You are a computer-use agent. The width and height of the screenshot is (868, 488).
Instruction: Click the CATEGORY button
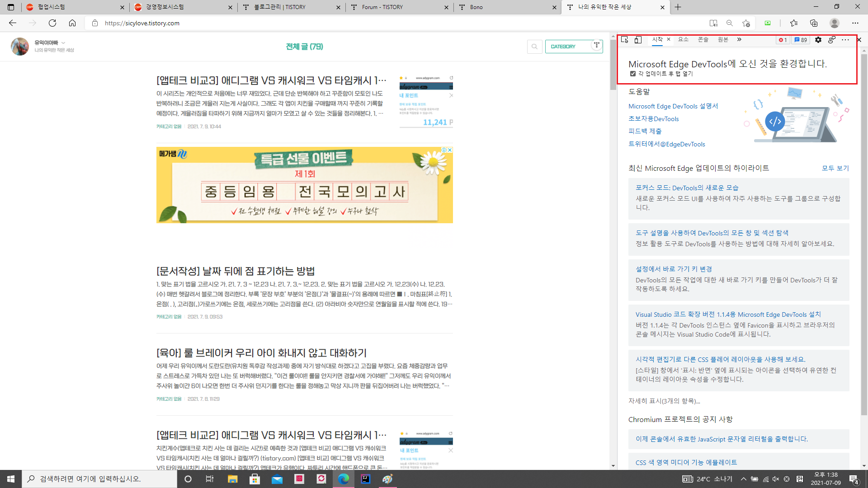coord(563,47)
